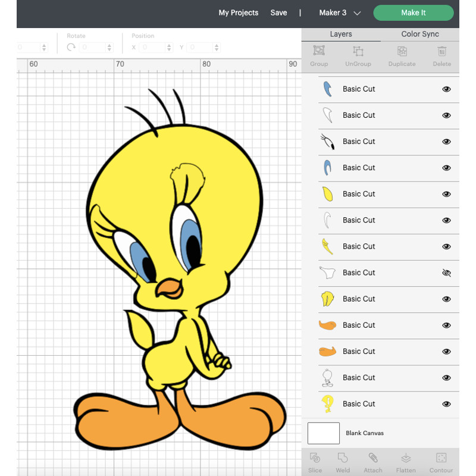The height and width of the screenshot is (476, 476).
Task: Click the Position X stepper down arrow
Action: [x=168, y=49]
